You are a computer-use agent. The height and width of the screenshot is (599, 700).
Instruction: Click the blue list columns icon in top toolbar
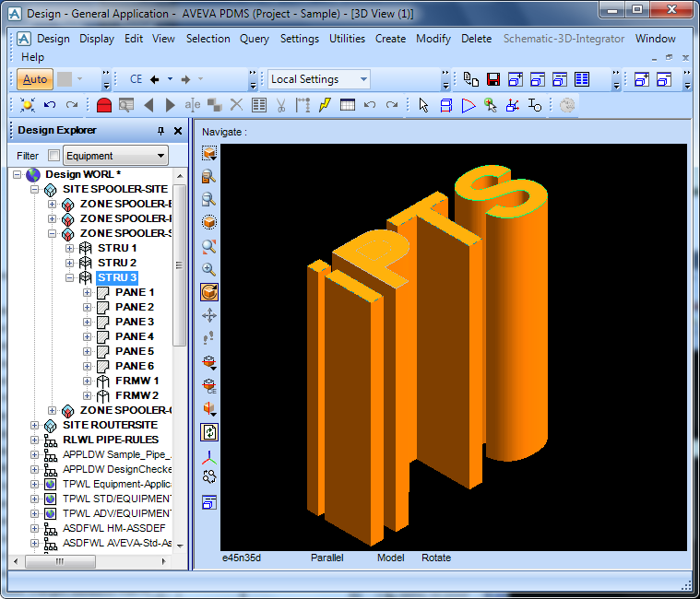click(582, 79)
